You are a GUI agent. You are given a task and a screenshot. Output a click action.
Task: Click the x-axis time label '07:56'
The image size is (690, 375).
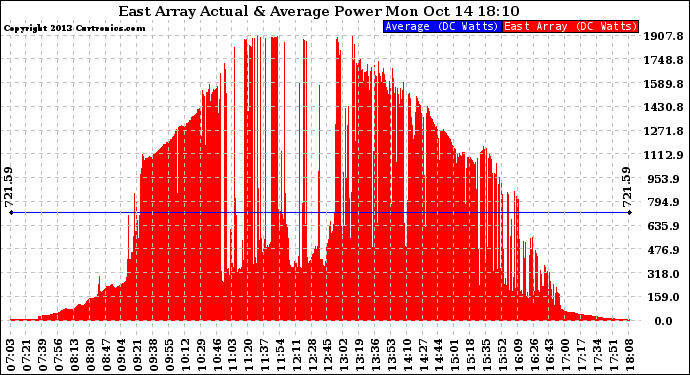(59, 355)
